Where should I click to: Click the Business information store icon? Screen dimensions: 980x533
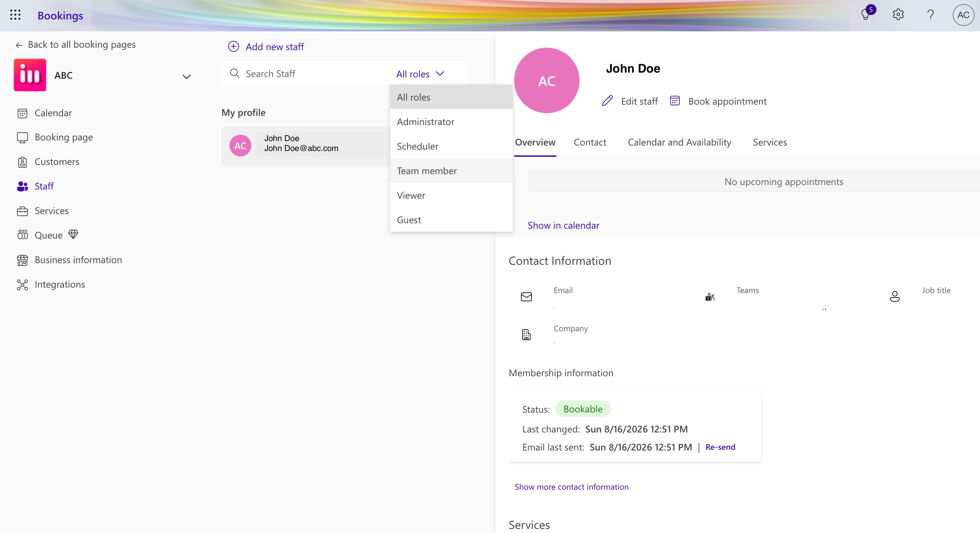[22, 260]
